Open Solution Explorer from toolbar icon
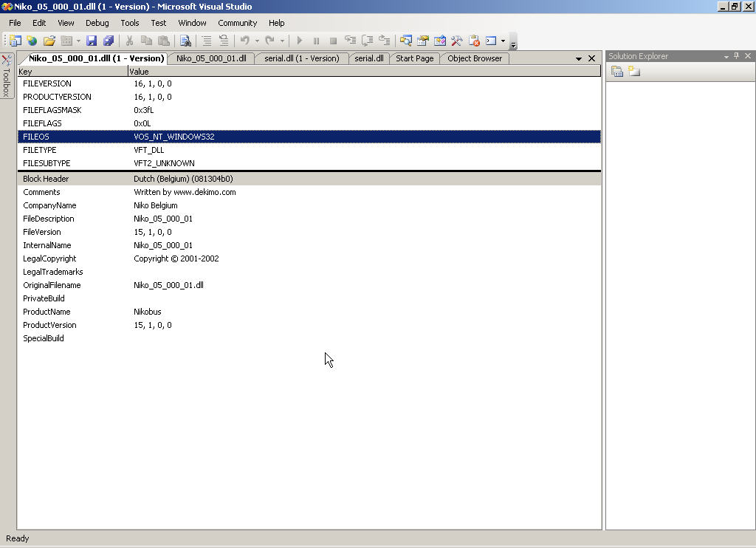Viewport: 756px width, 548px height. 406,41
